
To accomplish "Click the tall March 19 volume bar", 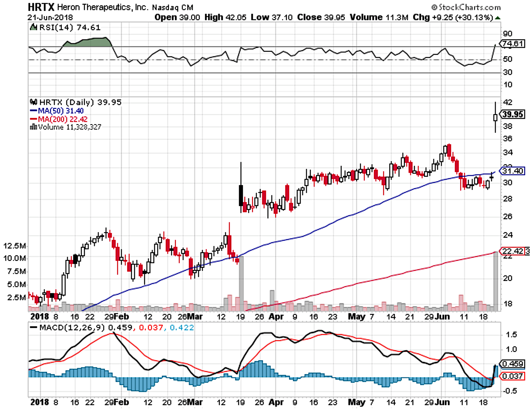I will coord(241,283).
